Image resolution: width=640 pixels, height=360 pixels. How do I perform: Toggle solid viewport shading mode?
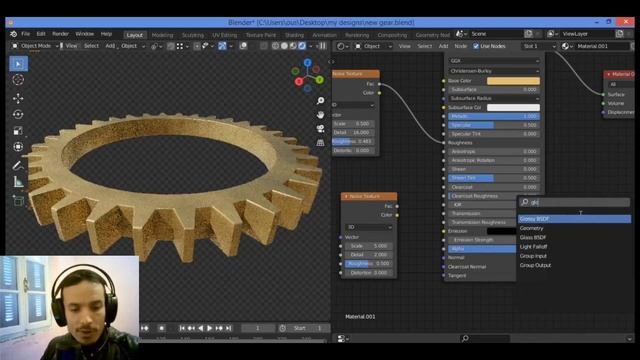pos(284,46)
